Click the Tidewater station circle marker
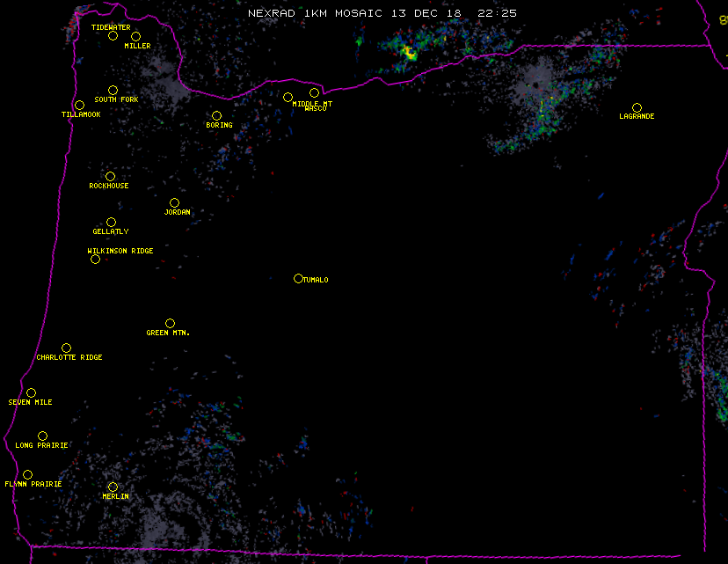The height and width of the screenshot is (564, 728). pyautogui.click(x=113, y=35)
